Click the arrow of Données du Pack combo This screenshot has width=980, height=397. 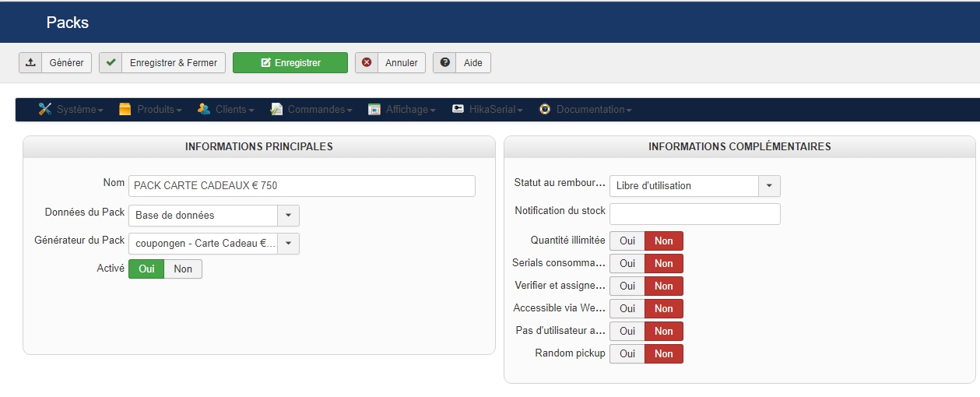[x=288, y=216]
